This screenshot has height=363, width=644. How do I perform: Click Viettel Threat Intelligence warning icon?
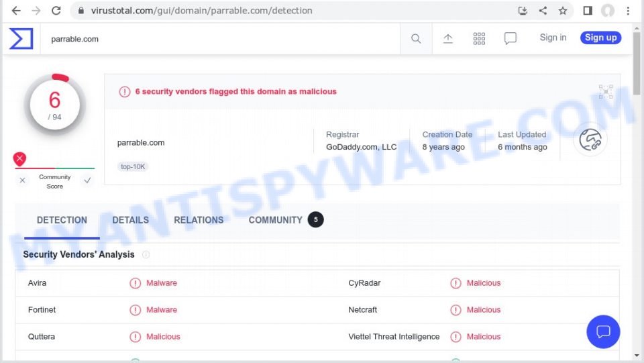pyautogui.click(x=455, y=337)
